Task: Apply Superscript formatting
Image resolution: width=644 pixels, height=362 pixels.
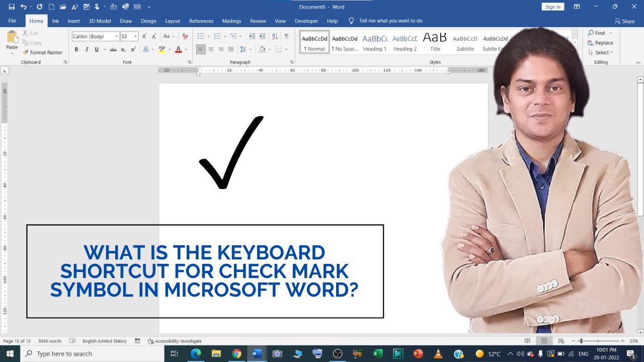Action: point(133,49)
